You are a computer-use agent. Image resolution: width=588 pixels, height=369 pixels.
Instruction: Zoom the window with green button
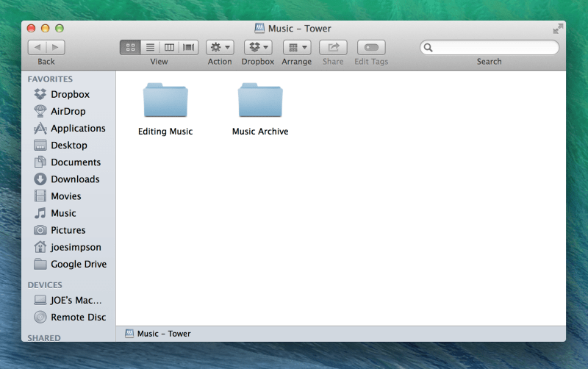[x=60, y=29]
